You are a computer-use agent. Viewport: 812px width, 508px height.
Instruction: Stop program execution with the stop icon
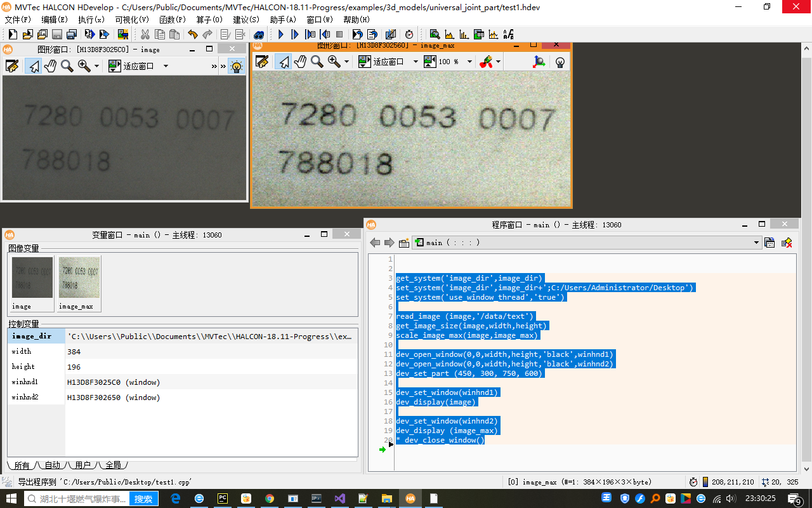pyautogui.click(x=339, y=34)
